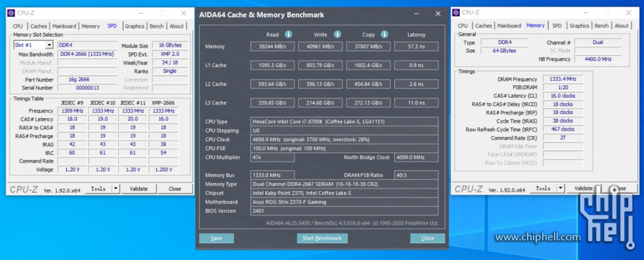Image resolution: width=644 pixels, height=260 pixels.
Task: Click Memory Read value 39244 MB/s
Action: [272, 47]
